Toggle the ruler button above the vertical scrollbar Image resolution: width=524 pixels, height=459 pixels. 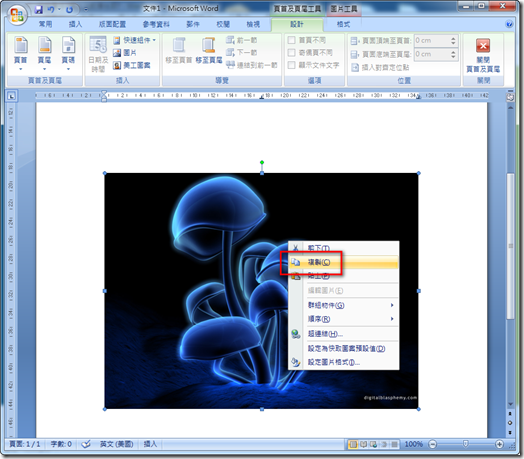510,97
